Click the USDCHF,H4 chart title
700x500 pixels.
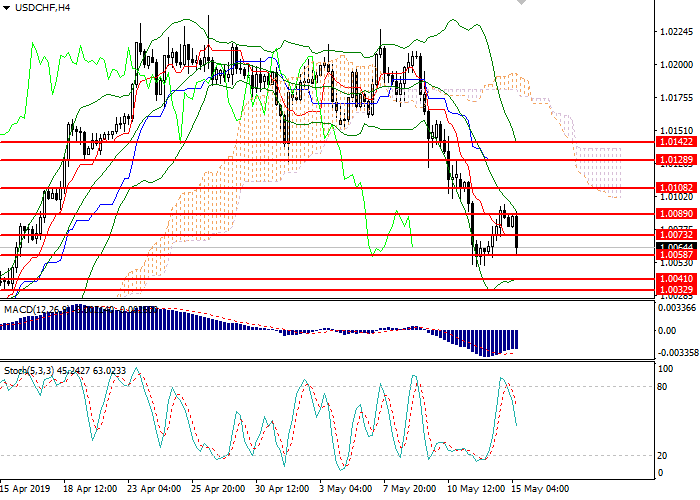tap(43, 7)
